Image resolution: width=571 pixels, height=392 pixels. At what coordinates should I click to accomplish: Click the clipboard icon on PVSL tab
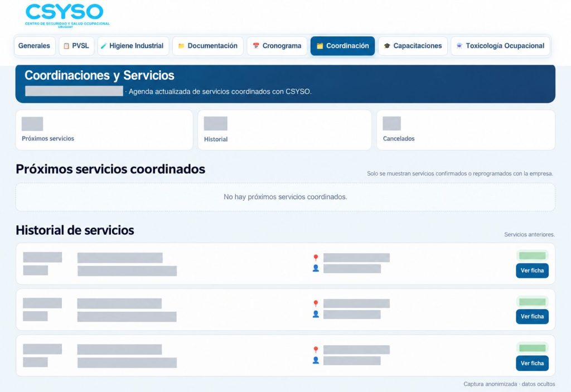(66, 46)
